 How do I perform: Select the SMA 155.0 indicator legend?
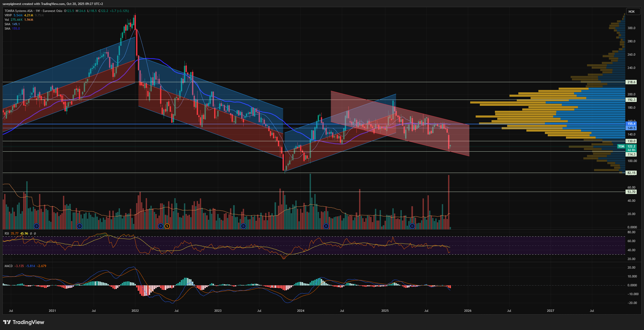point(7,29)
